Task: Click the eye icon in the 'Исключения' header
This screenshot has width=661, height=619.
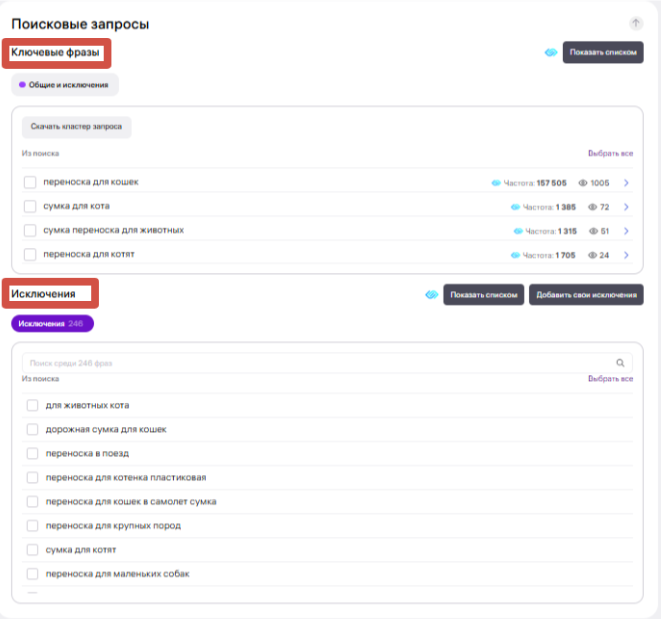Action: click(x=431, y=295)
